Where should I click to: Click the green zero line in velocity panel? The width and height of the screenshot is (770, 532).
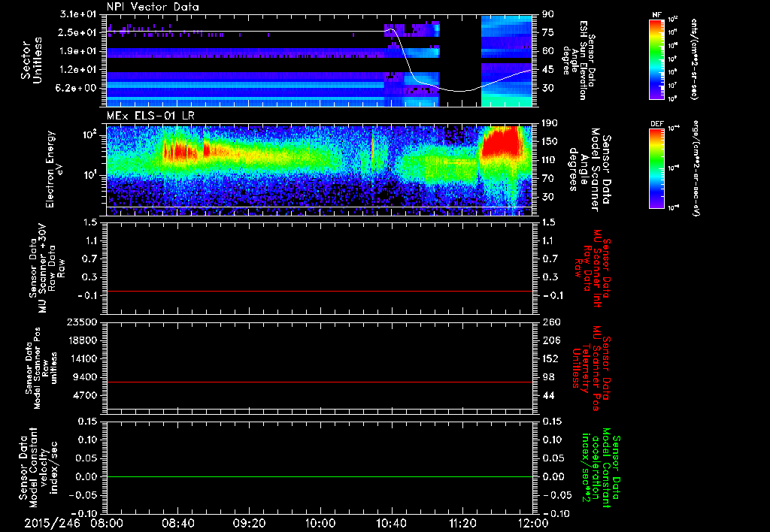pyautogui.click(x=320, y=476)
